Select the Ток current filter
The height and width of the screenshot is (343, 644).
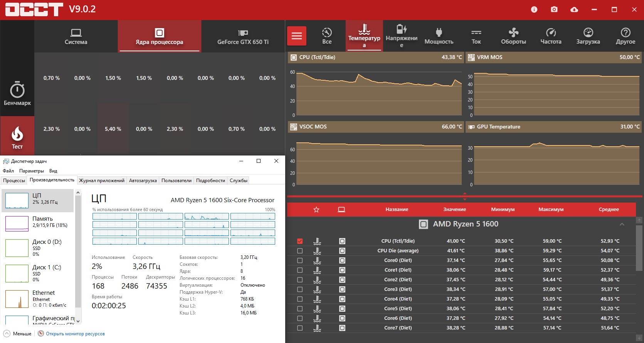[476, 36]
